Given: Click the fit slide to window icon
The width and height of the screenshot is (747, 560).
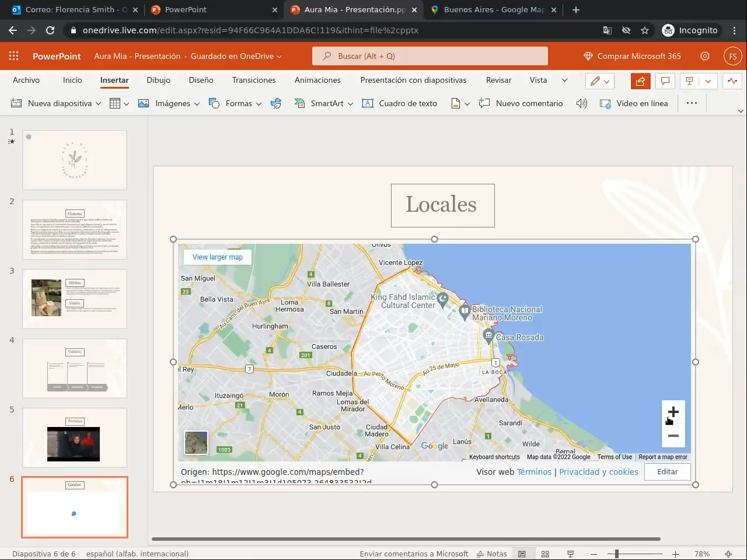Looking at the screenshot, I should point(728,554).
